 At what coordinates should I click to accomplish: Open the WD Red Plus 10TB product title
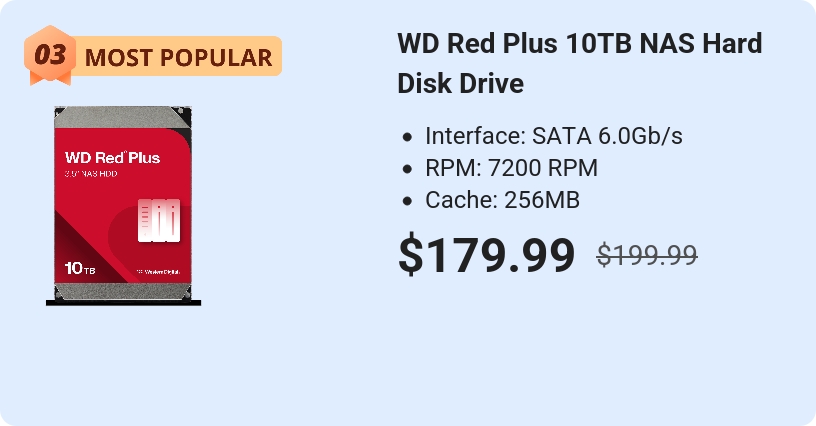pyautogui.click(x=580, y=46)
